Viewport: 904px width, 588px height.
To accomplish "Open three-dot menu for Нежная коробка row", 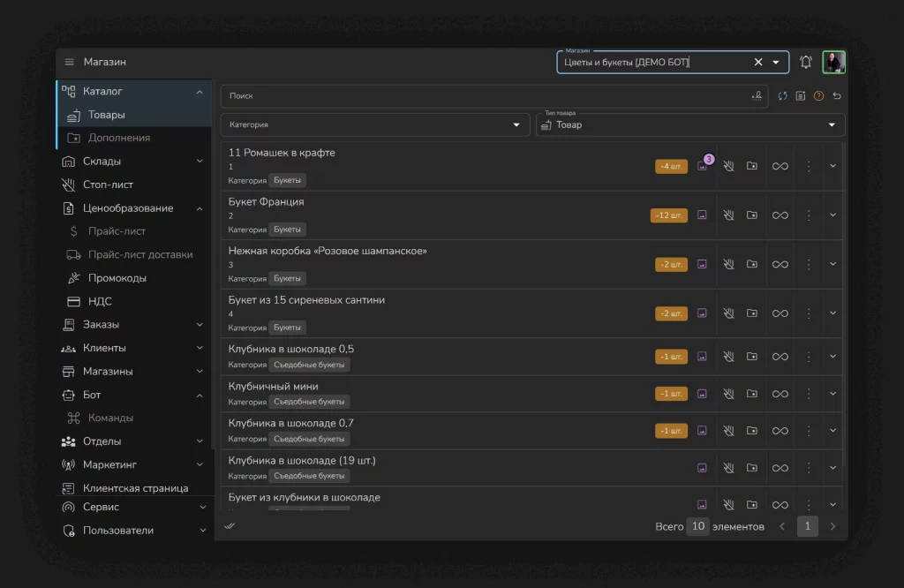I will [x=809, y=264].
